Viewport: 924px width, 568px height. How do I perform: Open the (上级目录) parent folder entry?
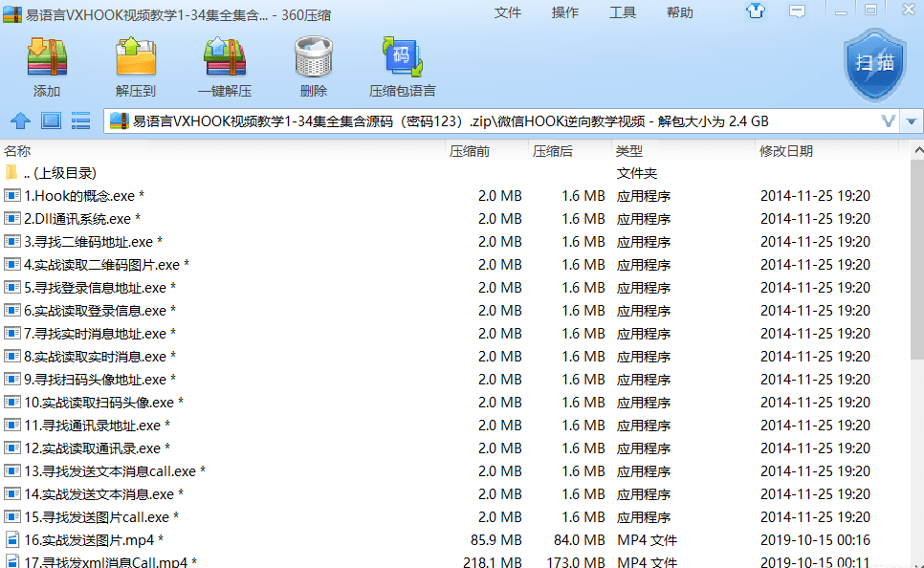59,173
